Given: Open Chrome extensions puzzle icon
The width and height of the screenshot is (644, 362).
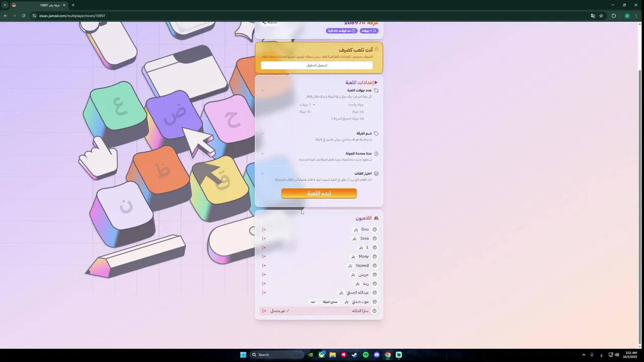Looking at the screenshot, I should [613, 16].
